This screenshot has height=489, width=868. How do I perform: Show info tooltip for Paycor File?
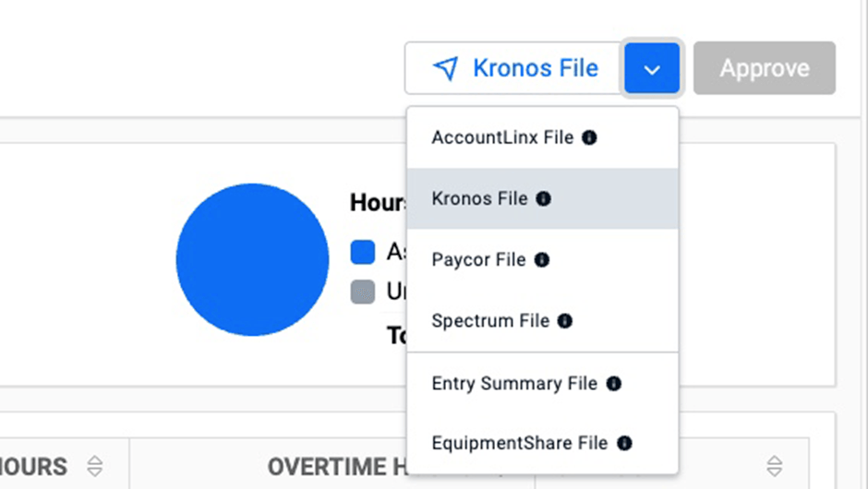pyautogui.click(x=542, y=260)
